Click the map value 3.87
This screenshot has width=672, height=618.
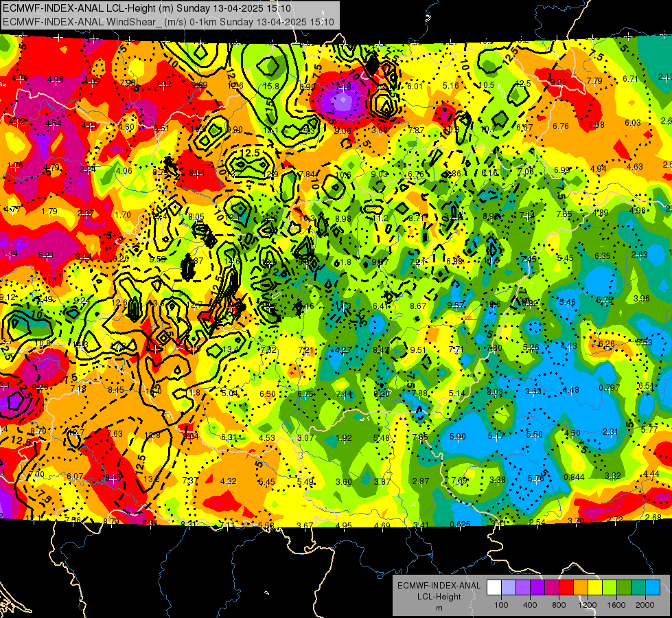point(382,481)
